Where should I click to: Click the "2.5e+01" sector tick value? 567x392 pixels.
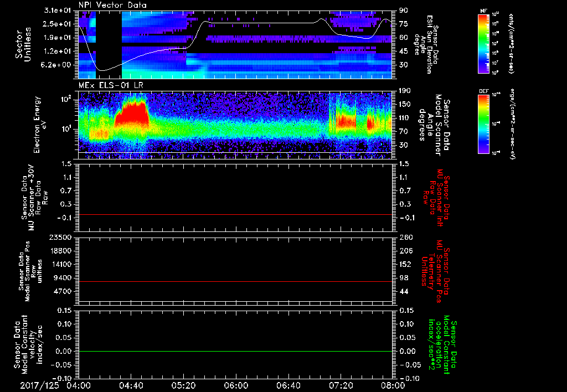[58, 24]
